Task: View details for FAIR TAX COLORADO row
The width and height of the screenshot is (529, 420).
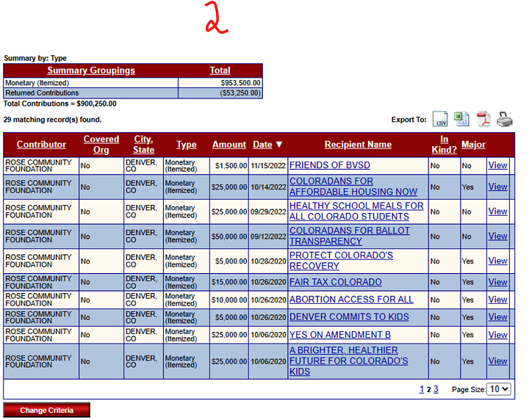Action: 497,282
